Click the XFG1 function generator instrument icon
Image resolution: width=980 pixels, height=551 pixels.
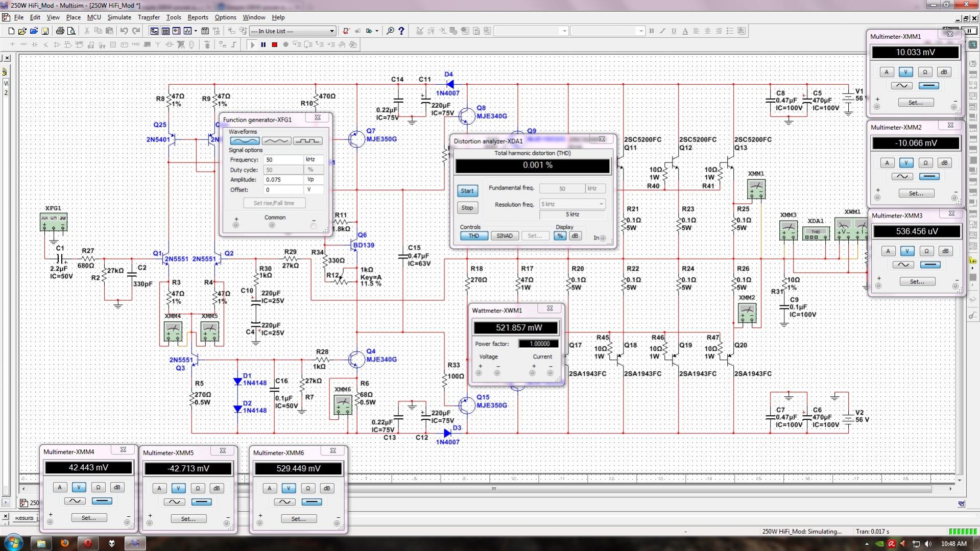pos(54,222)
